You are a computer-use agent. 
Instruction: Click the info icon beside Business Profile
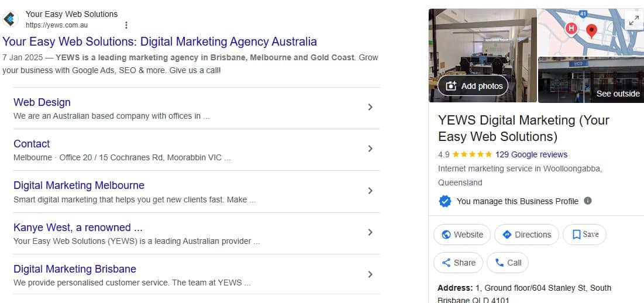coord(588,201)
